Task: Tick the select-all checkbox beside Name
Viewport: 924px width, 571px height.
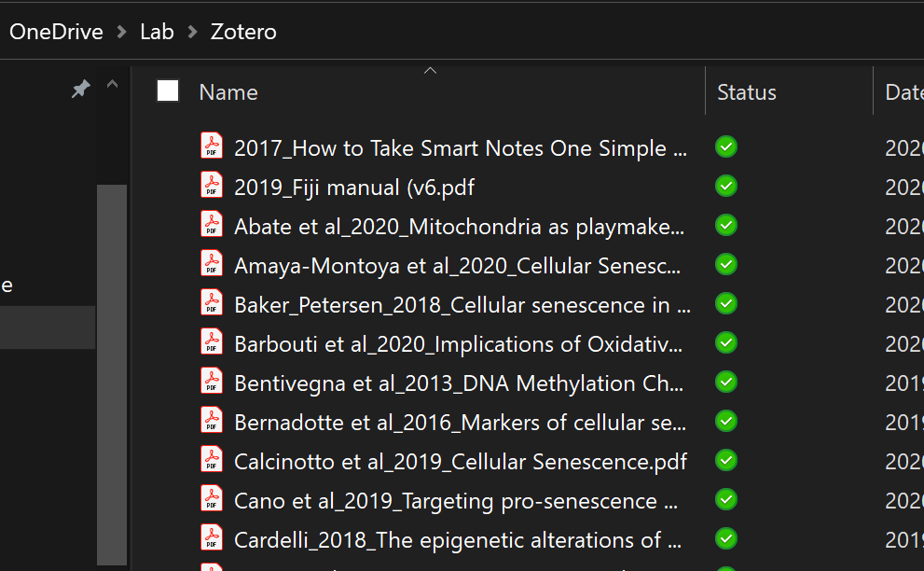Action: [168, 91]
